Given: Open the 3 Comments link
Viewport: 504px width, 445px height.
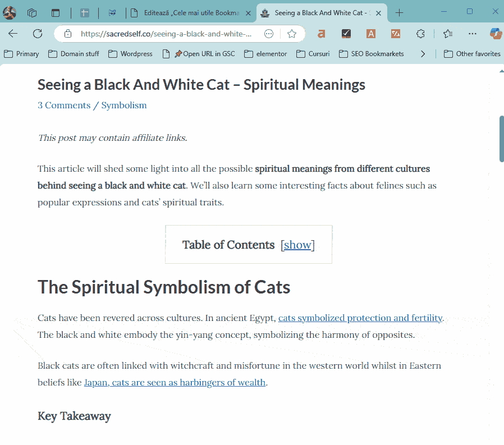Looking at the screenshot, I should point(64,105).
